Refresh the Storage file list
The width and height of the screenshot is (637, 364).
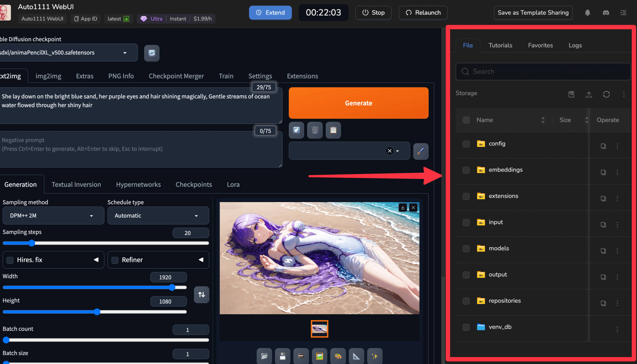click(x=607, y=94)
